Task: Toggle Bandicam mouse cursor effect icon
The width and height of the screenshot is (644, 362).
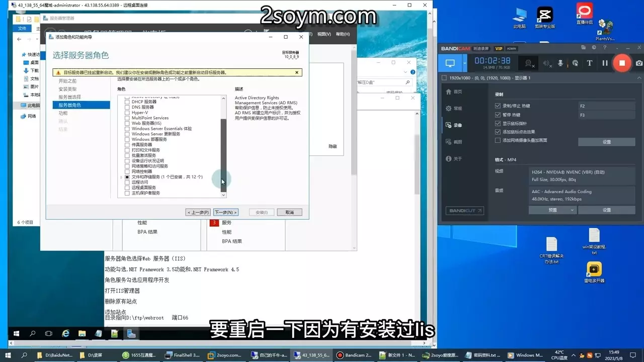Action: 575,63
